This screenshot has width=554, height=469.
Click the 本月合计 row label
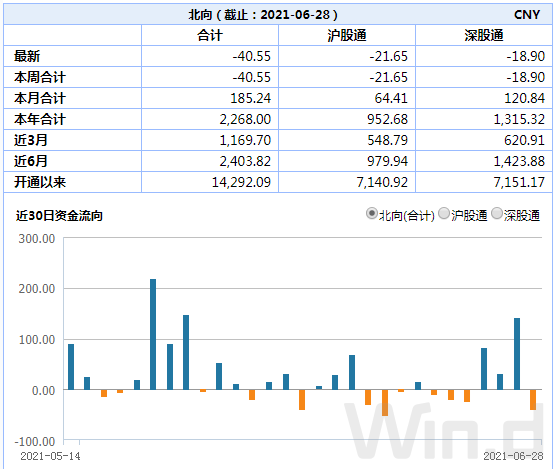40,98
